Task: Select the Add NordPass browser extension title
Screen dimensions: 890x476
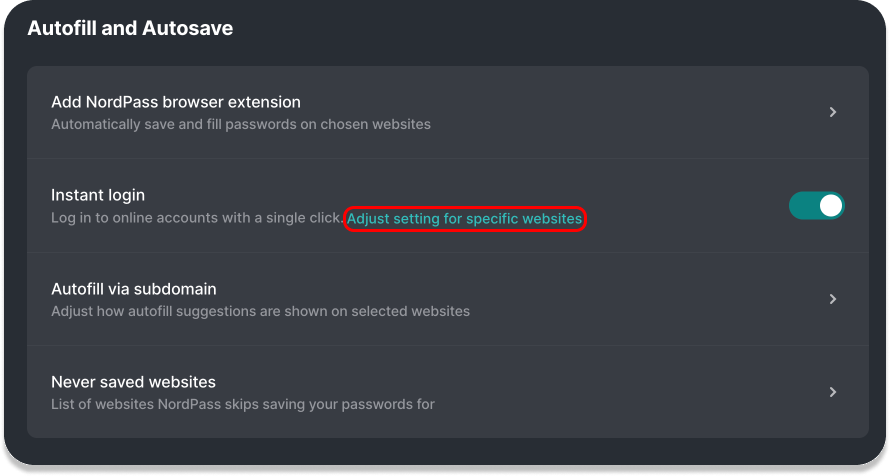Action: [176, 102]
